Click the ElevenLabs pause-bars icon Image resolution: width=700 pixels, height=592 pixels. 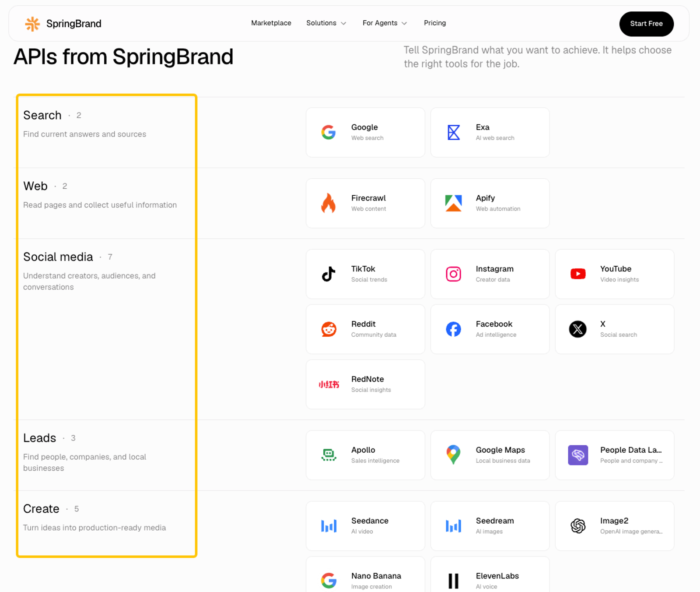[453, 581]
